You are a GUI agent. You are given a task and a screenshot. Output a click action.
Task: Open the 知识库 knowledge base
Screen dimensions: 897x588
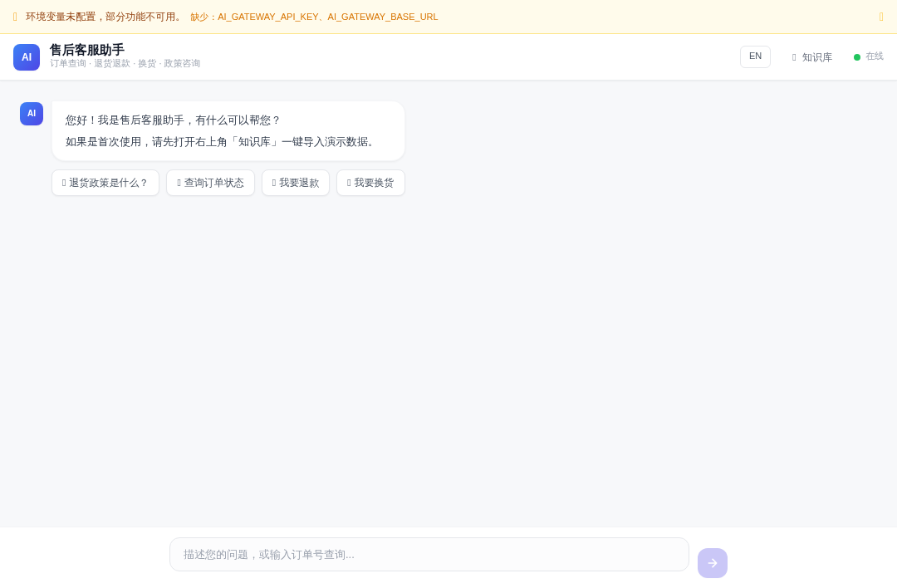tap(811, 57)
